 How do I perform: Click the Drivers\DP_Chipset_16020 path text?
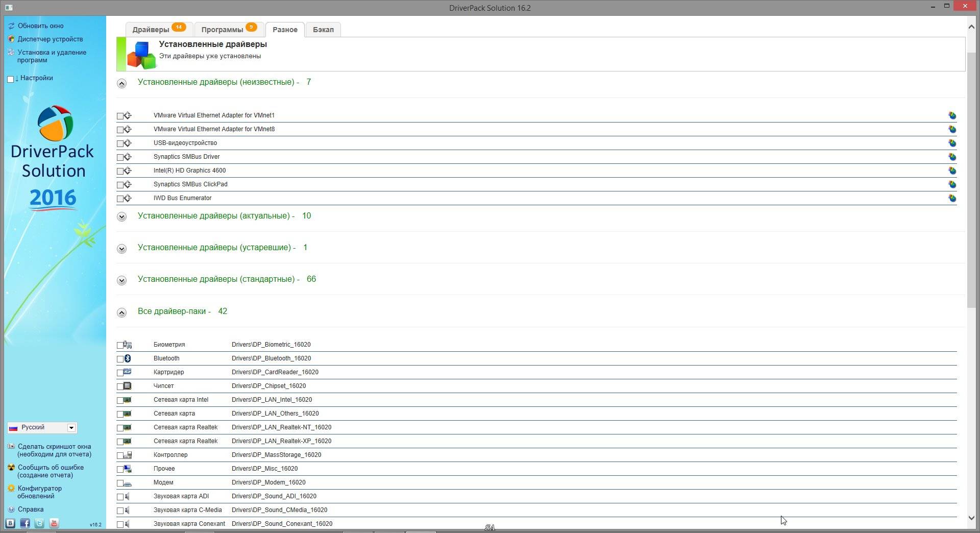click(269, 386)
